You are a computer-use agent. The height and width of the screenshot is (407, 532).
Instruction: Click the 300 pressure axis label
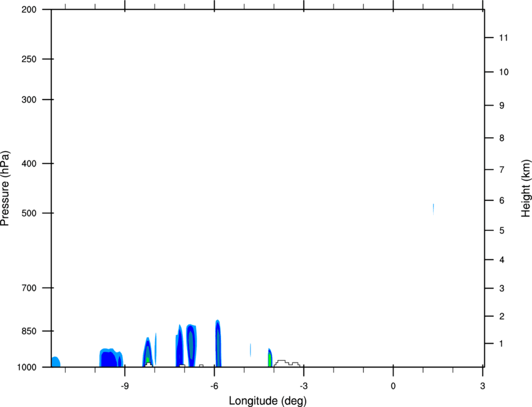click(29, 100)
